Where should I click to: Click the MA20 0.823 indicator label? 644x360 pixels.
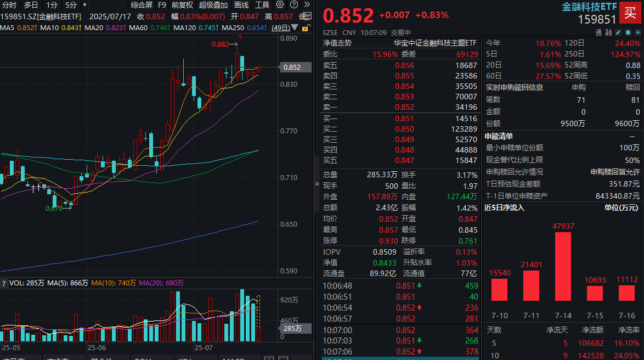[105, 28]
